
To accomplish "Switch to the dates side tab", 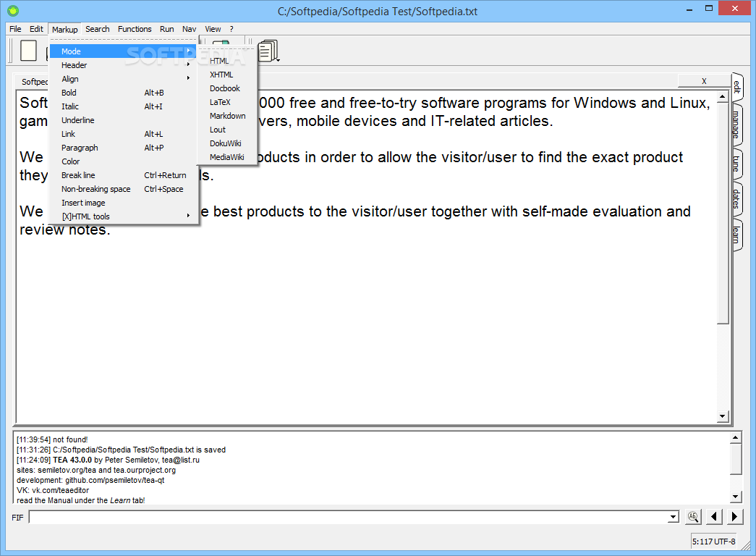I will (x=736, y=198).
